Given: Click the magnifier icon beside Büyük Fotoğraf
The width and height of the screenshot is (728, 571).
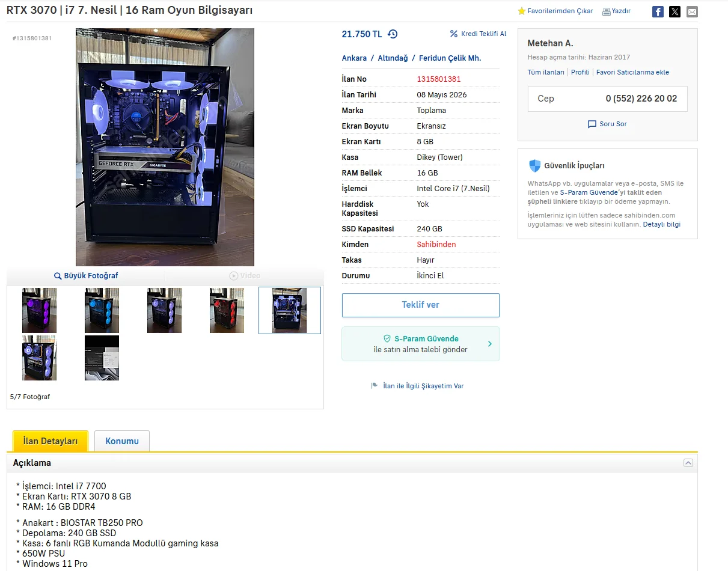Looking at the screenshot, I should 58,276.
